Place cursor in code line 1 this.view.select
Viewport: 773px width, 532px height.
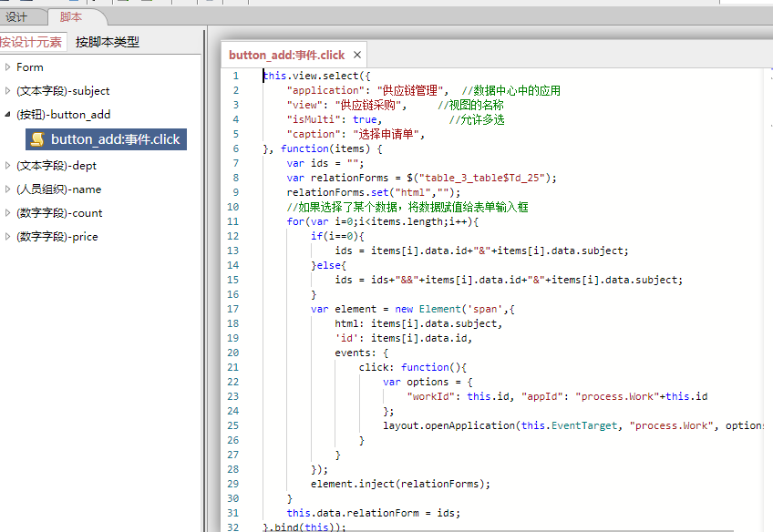(315, 76)
